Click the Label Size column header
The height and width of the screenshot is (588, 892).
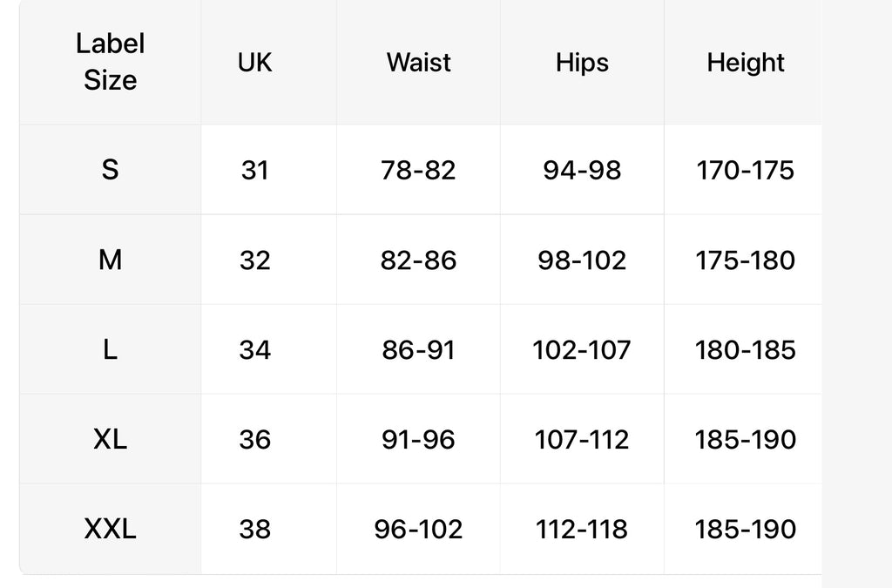point(111,62)
